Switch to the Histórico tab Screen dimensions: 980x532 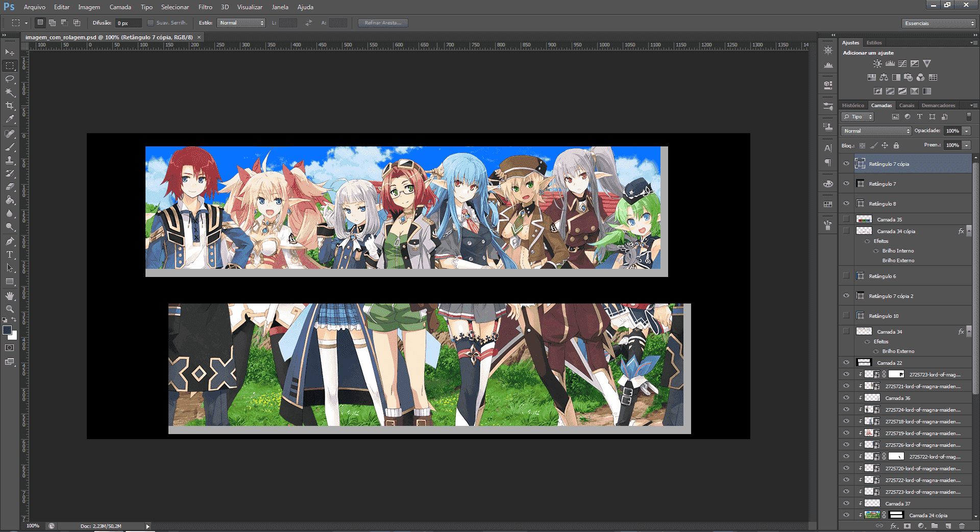pyautogui.click(x=853, y=106)
